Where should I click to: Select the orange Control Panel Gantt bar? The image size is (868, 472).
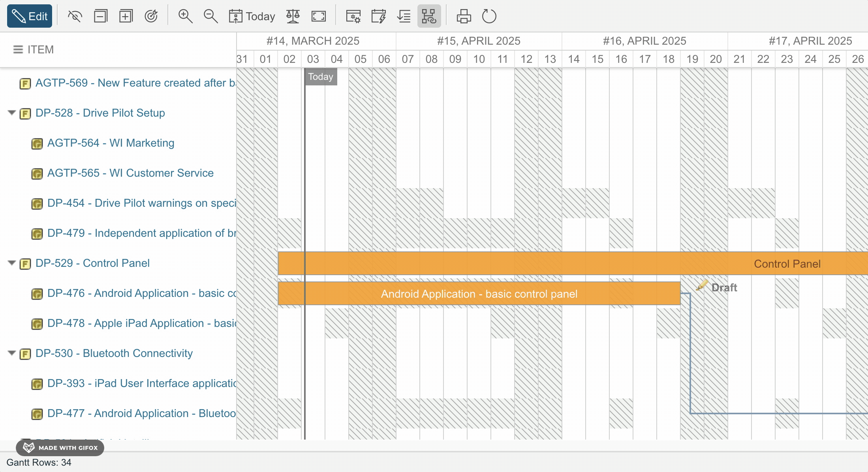click(573, 263)
